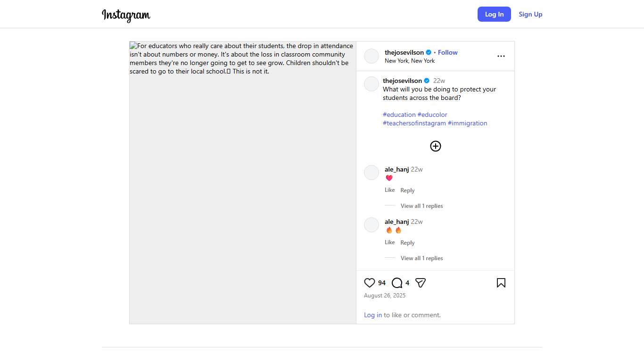
Task: Open the #immigration hashtag
Action: tap(467, 123)
